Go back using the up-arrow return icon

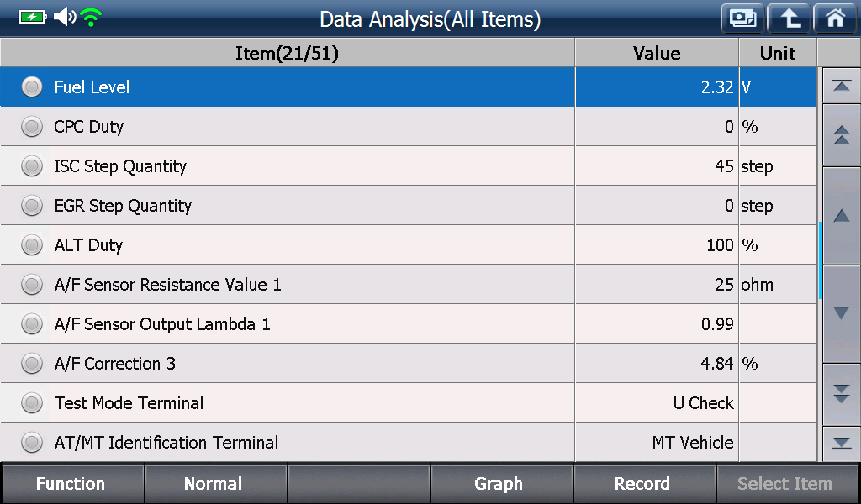[789, 18]
